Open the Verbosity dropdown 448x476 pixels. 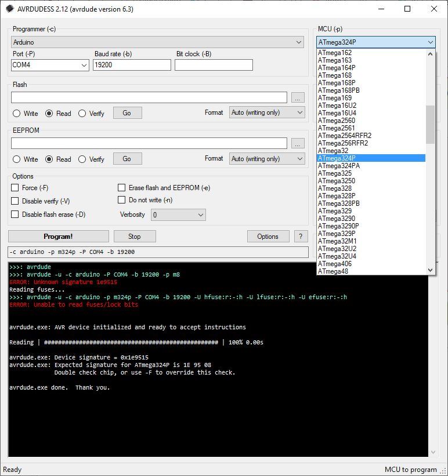pos(178,215)
